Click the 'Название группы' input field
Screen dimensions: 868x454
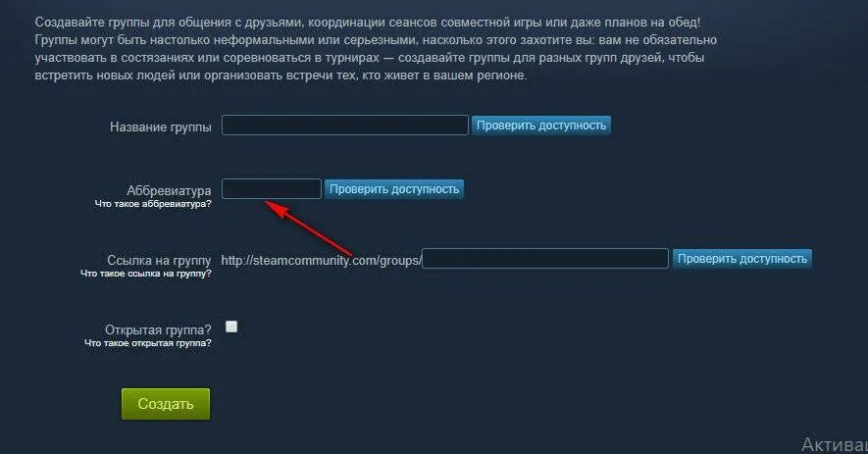(345, 126)
